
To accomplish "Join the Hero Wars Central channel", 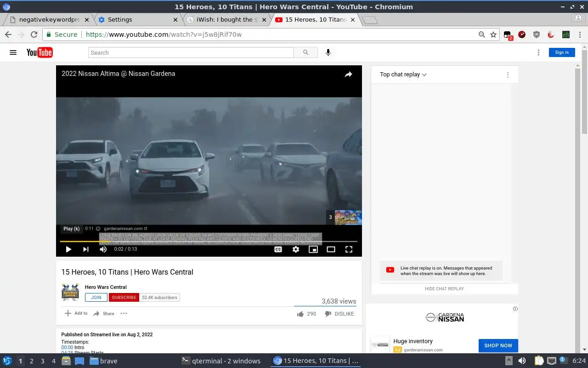I will pos(96,298).
